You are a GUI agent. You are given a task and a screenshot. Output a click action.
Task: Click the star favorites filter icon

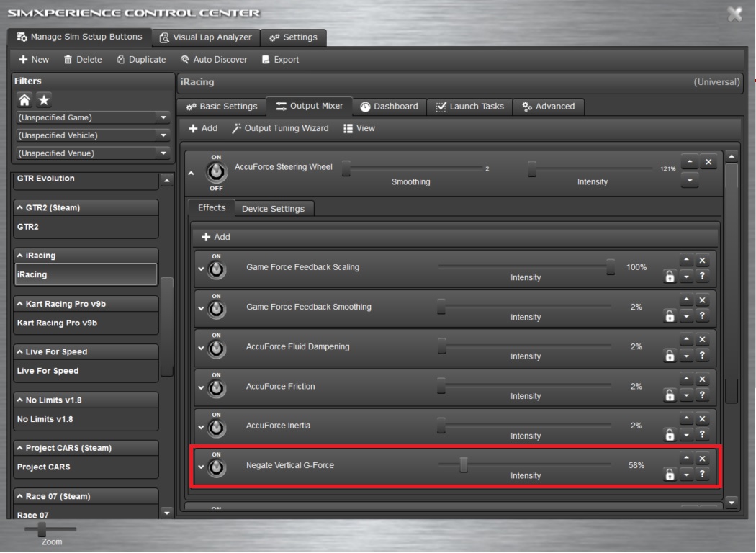click(x=44, y=100)
